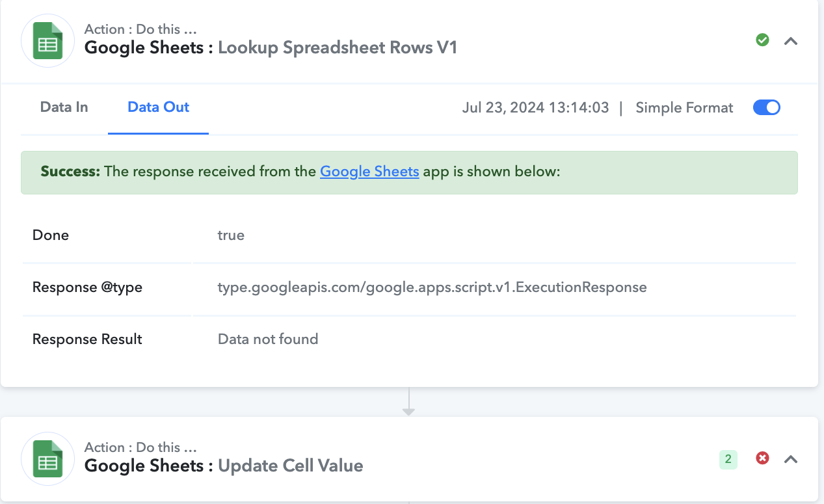Viewport: 824px width, 504px height.
Task: Open the Google Sheets link in success message
Action: 369,172
